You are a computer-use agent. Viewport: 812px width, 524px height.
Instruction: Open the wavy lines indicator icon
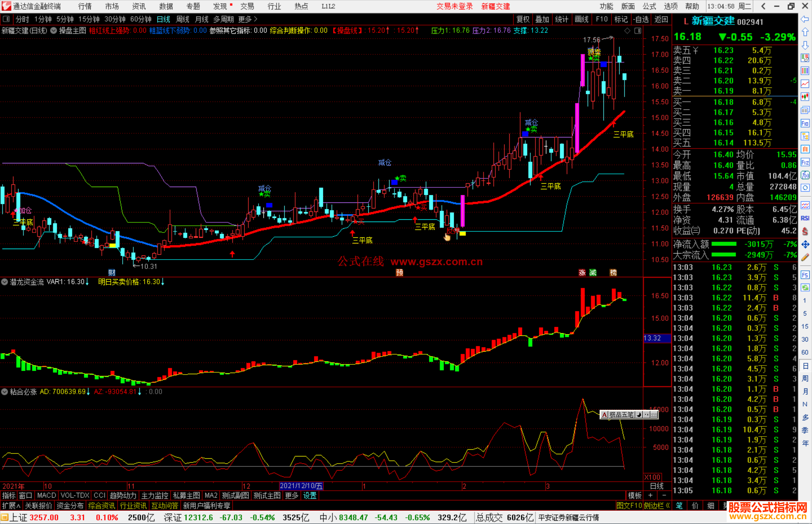tap(805, 205)
